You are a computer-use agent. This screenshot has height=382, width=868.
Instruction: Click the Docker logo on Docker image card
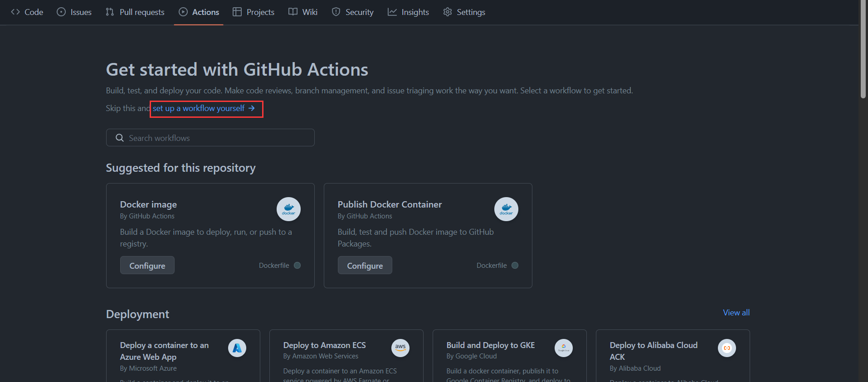click(x=288, y=209)
